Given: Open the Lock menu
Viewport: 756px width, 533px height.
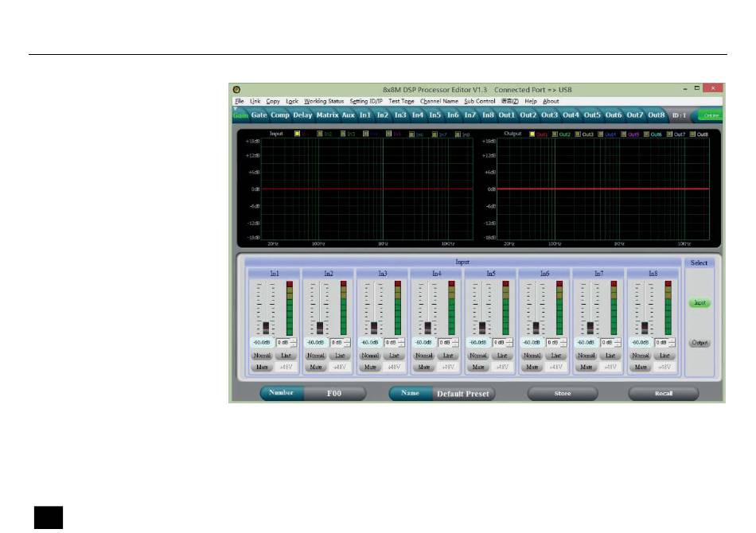Looking at the screenshot, I should (292, 101).
